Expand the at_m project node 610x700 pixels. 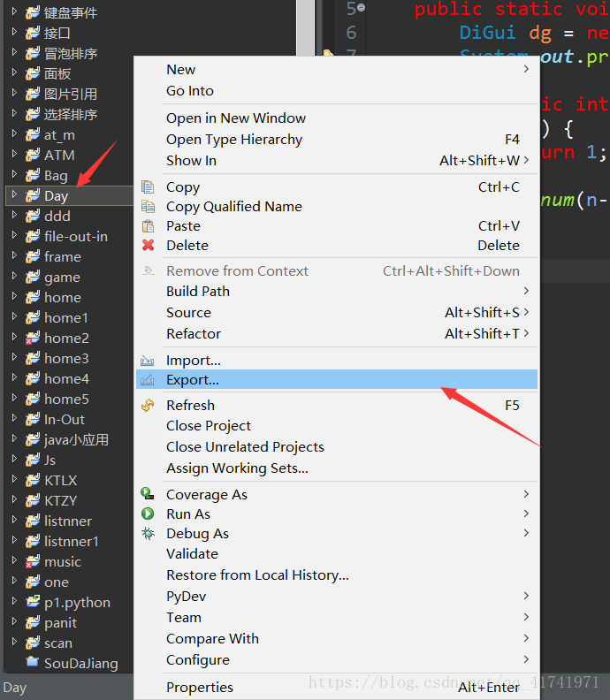coord(14,133)
